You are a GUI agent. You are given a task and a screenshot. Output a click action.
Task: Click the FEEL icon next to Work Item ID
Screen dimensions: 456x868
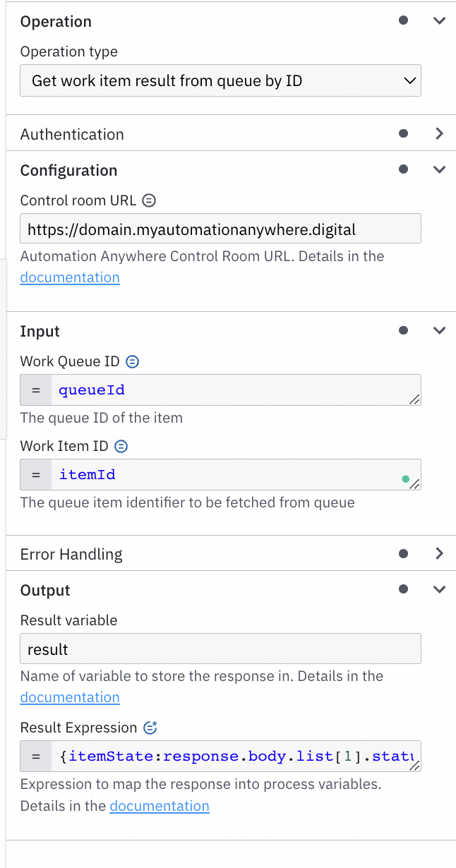[121, 446]
